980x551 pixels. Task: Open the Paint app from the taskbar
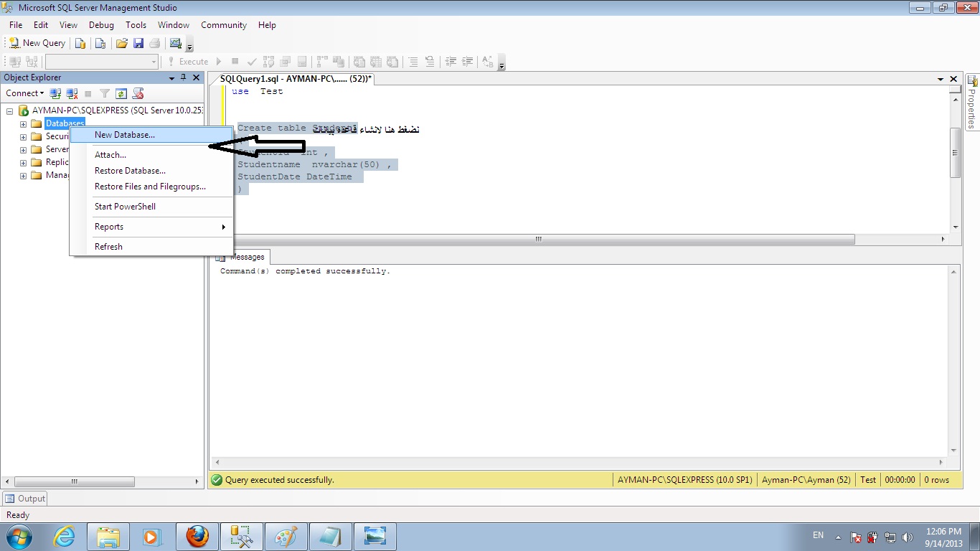(286, 537)
